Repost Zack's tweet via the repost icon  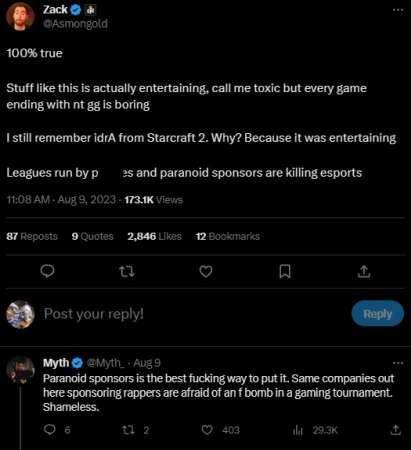(x=127, y=272)
